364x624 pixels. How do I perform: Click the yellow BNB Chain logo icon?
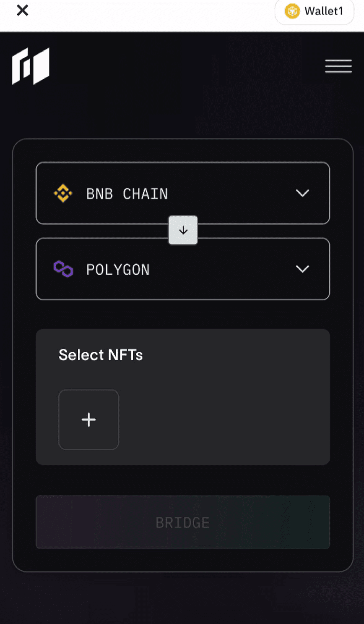[63, 194]
